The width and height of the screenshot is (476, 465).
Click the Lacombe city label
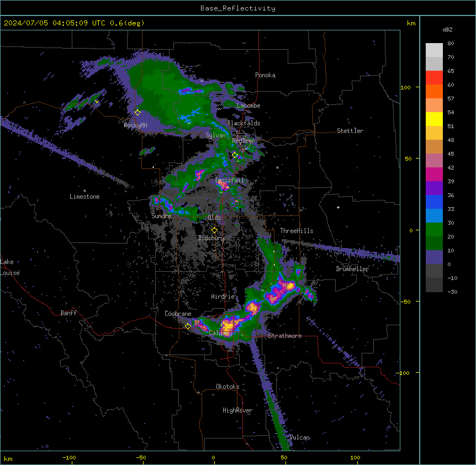click(248, 105)
